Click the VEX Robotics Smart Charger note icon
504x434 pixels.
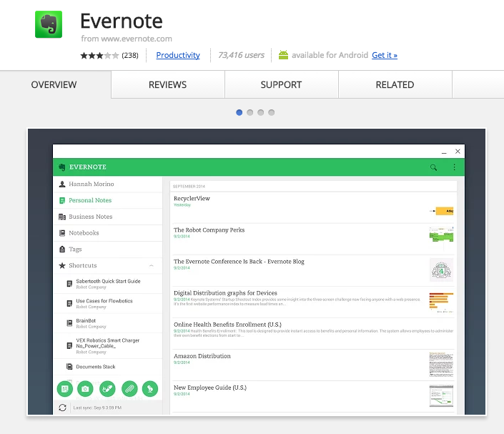pyautogui.click(x=69, y=345)
